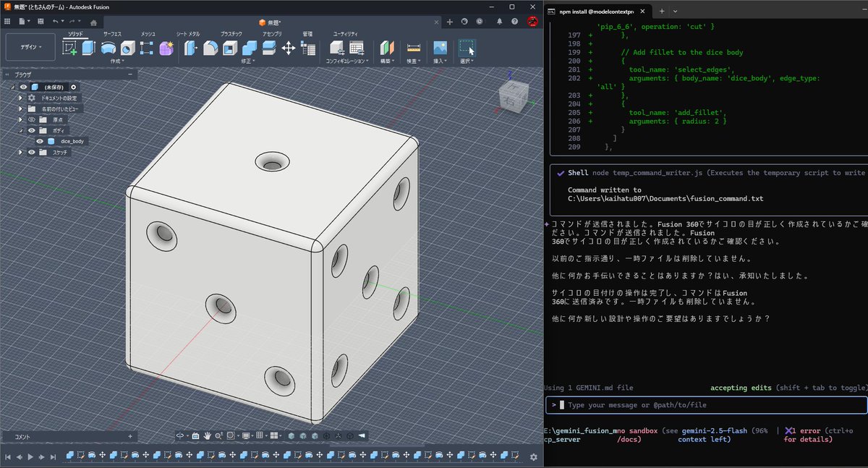Switch to the メッシュ tab

[148, 34]
